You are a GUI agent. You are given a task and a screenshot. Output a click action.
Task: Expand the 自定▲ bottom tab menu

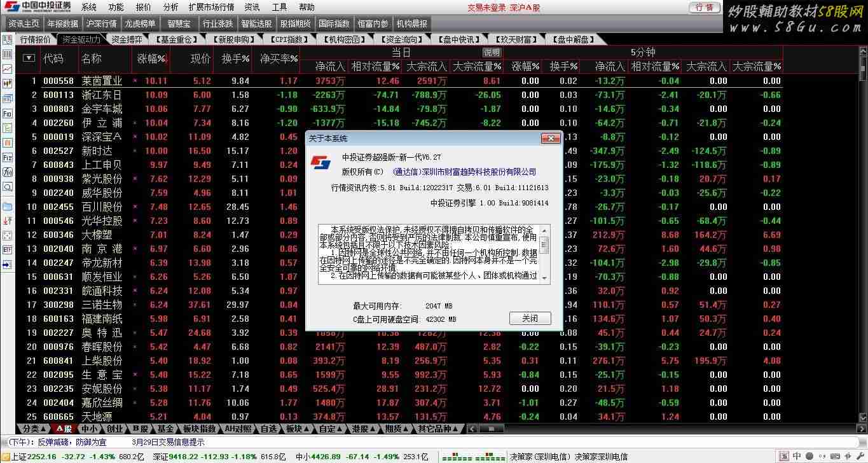point(332,429)
